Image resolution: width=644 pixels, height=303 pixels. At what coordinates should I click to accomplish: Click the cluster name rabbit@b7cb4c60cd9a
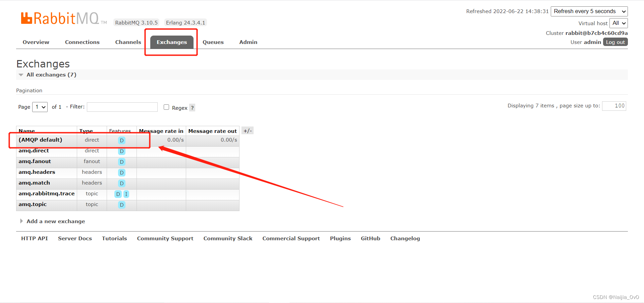[x=596, y=33]
